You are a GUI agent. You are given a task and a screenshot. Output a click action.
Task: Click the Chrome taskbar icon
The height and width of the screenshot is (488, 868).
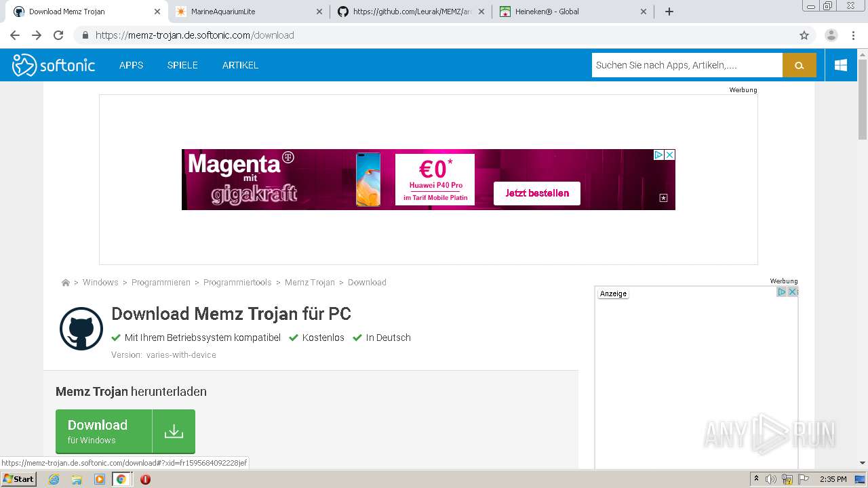click(x=121, y=479)
